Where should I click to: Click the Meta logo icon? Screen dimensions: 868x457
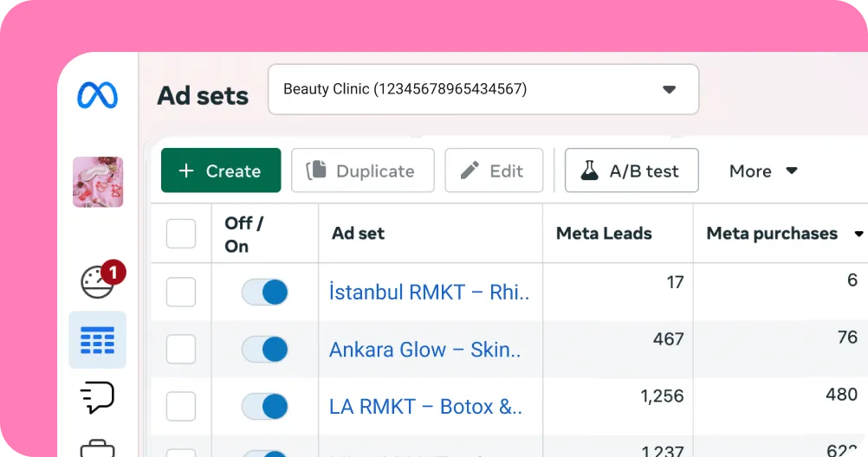point(97,95)
